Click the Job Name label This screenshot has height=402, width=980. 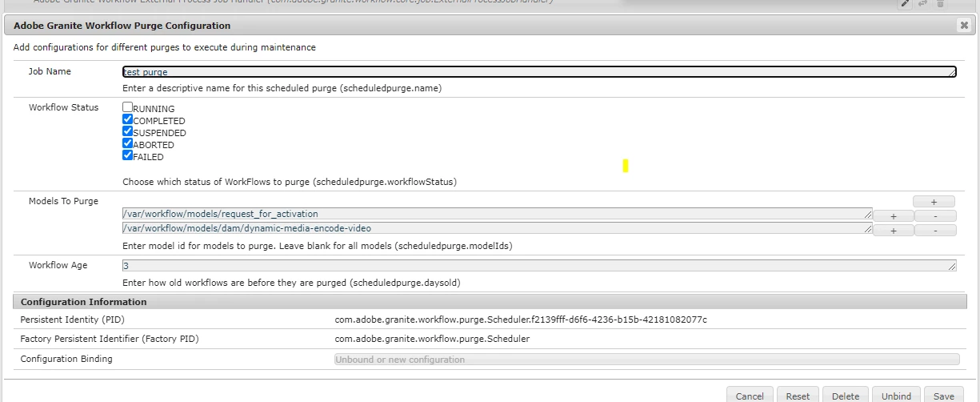(50, 71)
